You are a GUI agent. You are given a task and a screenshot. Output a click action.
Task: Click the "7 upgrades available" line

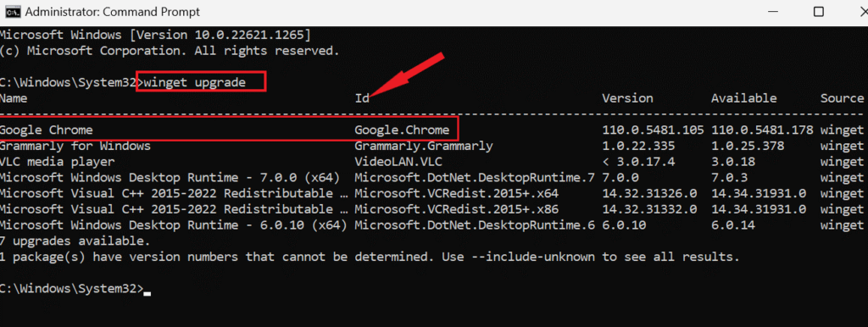pyautogui.click(x=75, y=241)
